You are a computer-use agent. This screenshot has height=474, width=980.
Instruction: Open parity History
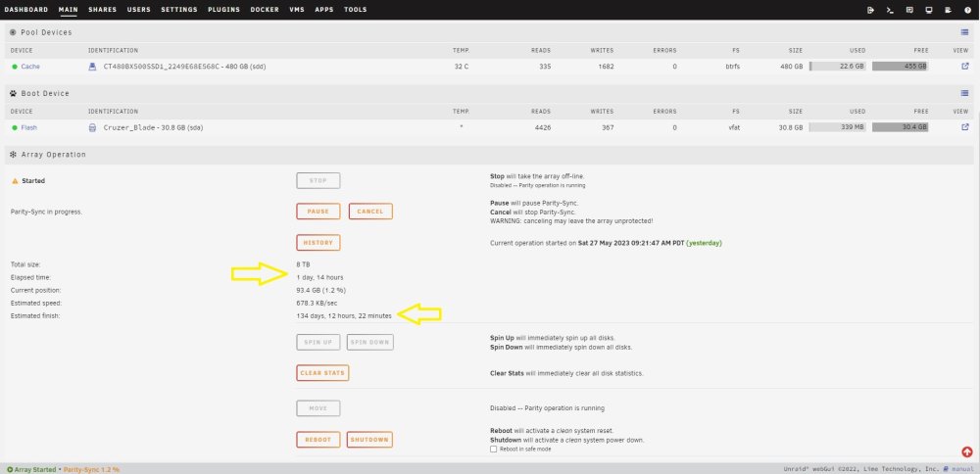click(318, 242)
